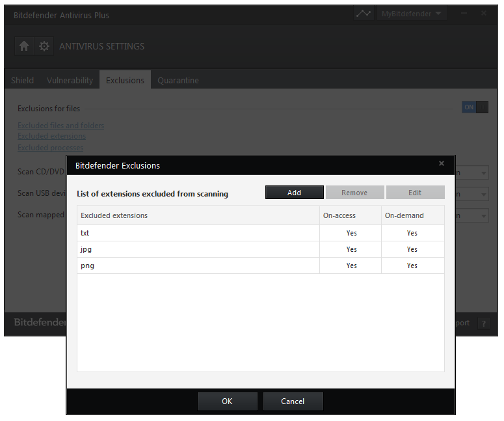504x421 pixels.
Task: Close the Bitdefender Exclusions dialog
Action: [x=442, y=163]
